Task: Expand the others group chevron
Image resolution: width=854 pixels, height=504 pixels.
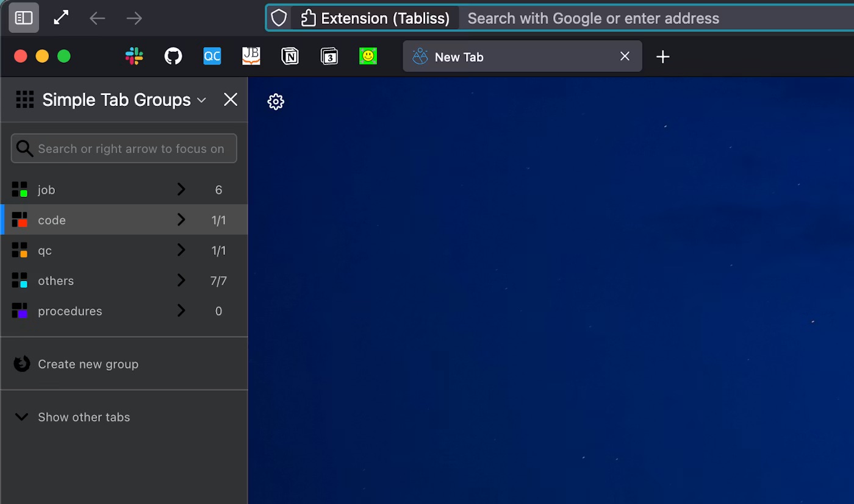Action: coord(181,280)
